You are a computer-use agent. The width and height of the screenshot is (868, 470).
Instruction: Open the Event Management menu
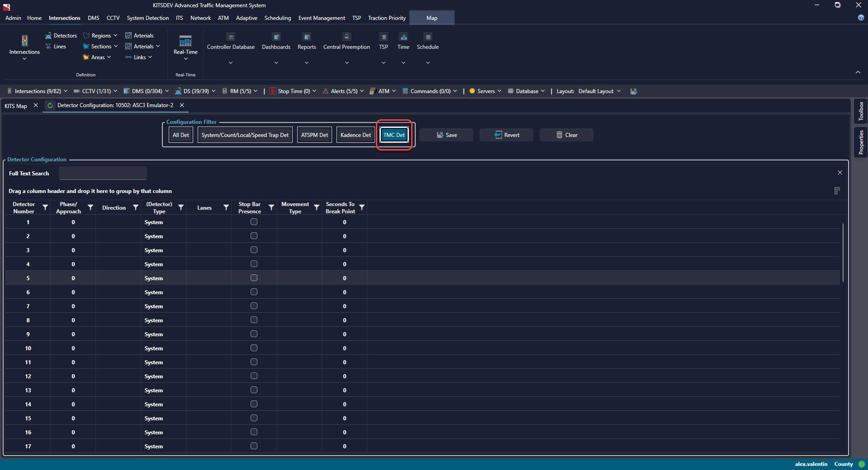click(x=321, y=18)
